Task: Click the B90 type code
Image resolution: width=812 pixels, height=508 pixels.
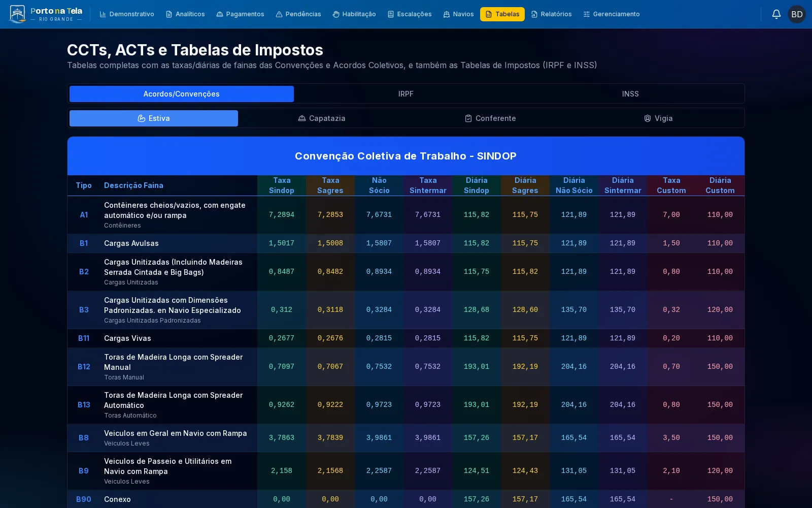Action: click(x=84, y=499)
